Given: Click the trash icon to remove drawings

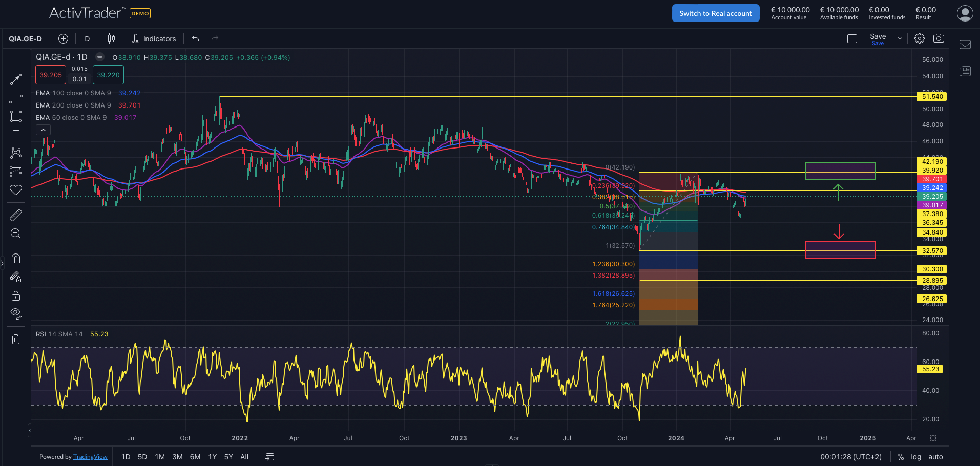Looking at the screenshot, I should [x=16, y=339].
